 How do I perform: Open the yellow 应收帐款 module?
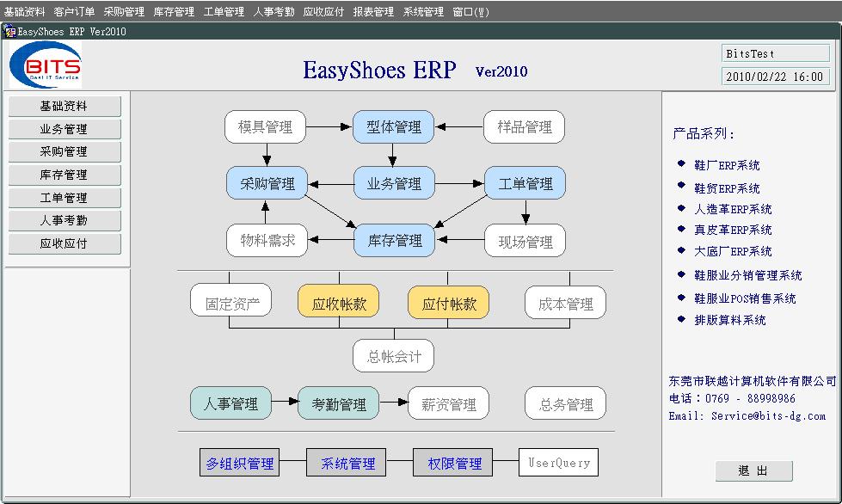339,302
